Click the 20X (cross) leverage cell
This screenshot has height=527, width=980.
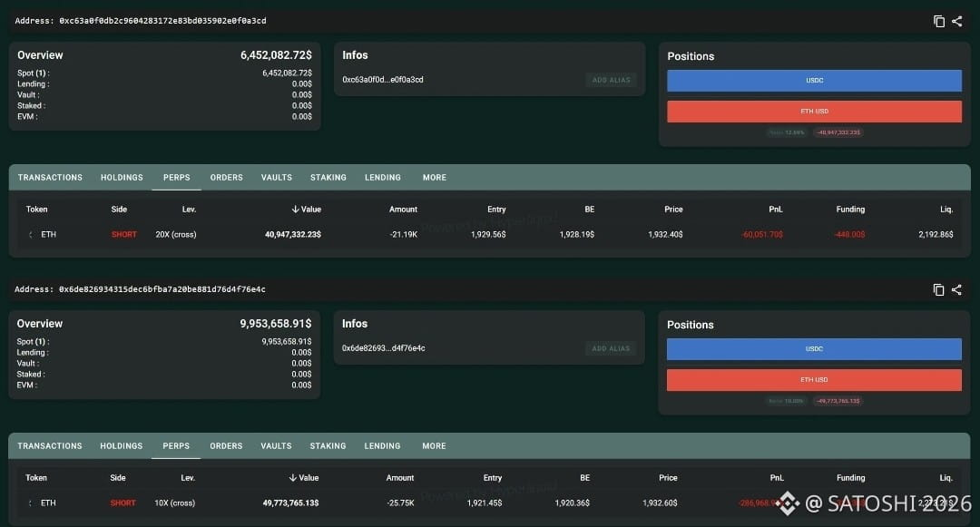[176, 235]
